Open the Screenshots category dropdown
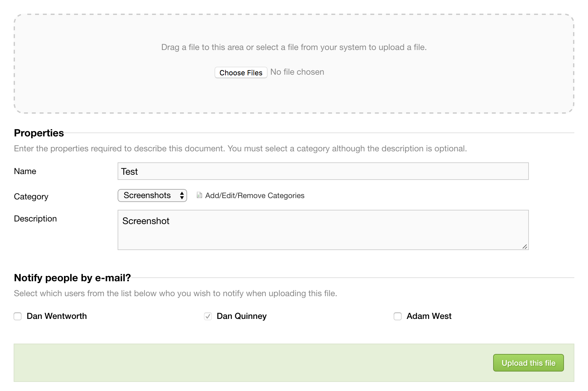 (x=152, y=195)
